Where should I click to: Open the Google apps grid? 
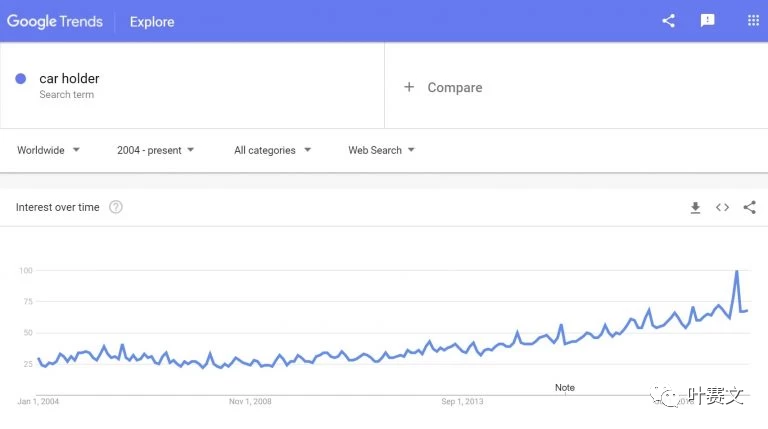pos(753,21)
